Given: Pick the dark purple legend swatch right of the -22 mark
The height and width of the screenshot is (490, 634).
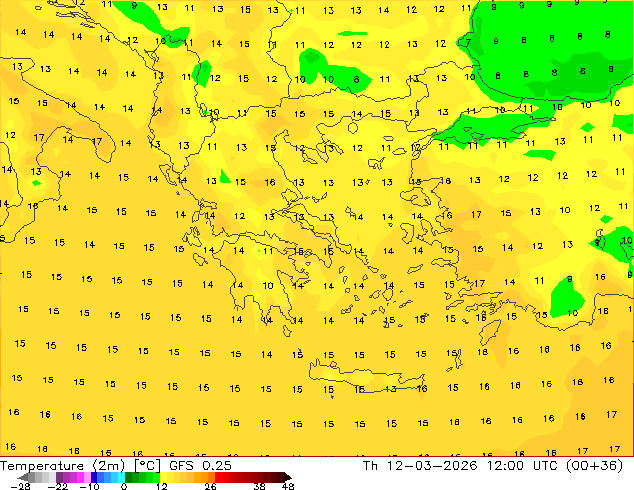Looking at the screenshot, I should click(59, 477).
